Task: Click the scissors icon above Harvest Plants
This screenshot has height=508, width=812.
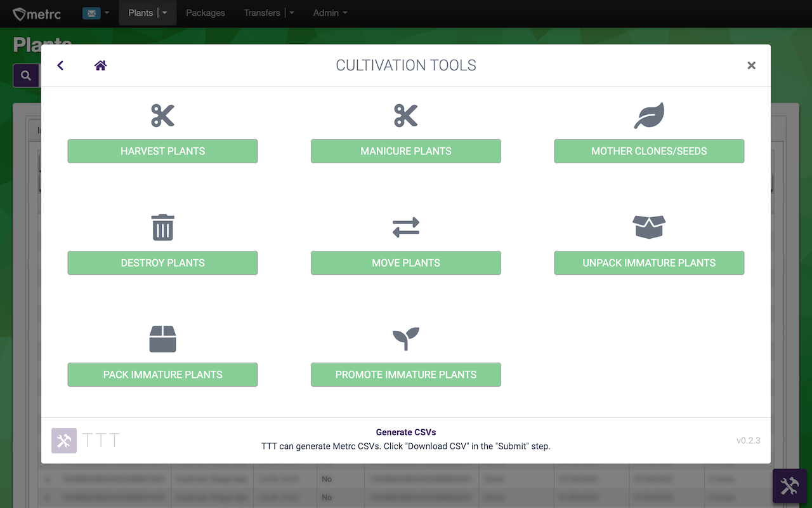Action: (x=162, y=116)
